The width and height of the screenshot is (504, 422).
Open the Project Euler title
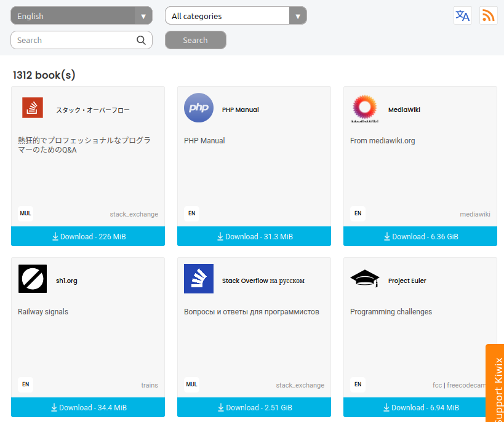click(x=407, y=281)
